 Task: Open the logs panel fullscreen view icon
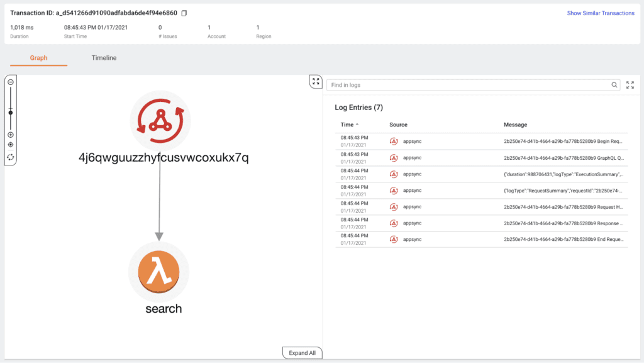630,85
